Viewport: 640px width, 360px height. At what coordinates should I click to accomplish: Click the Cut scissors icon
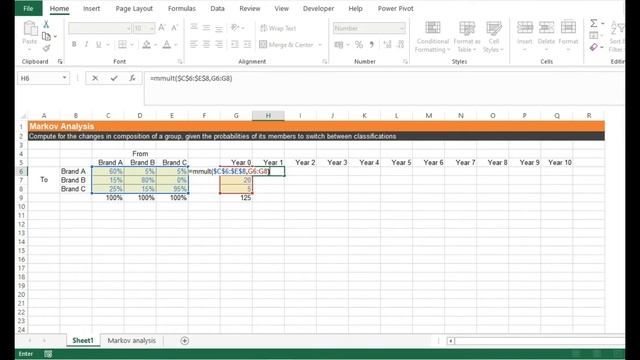click(46, 24)
